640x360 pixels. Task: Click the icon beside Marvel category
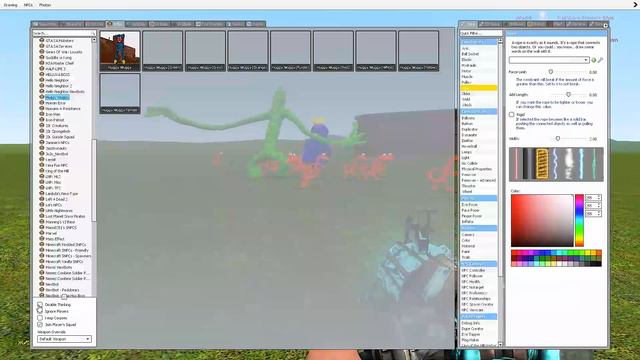click(x=42, y=233)
